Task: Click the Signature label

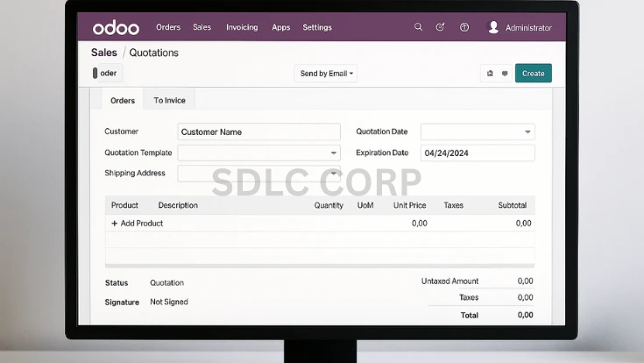Action: point(122,302)
